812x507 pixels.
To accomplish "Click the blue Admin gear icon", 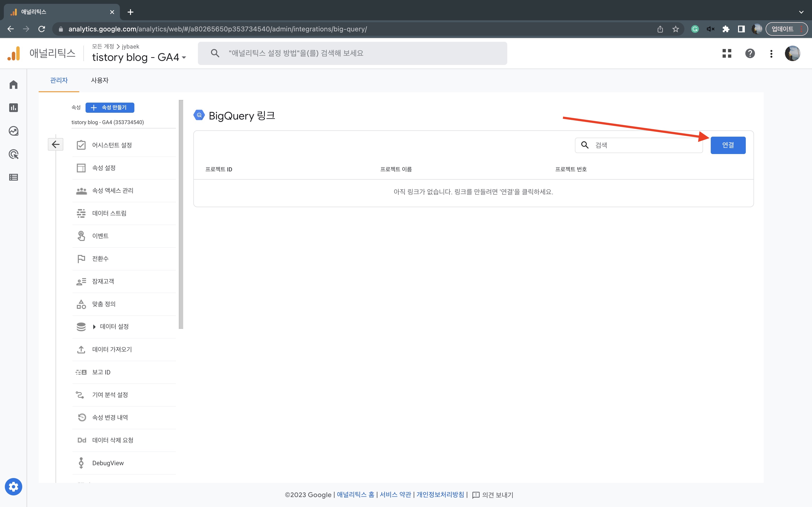I will (14, 486).
